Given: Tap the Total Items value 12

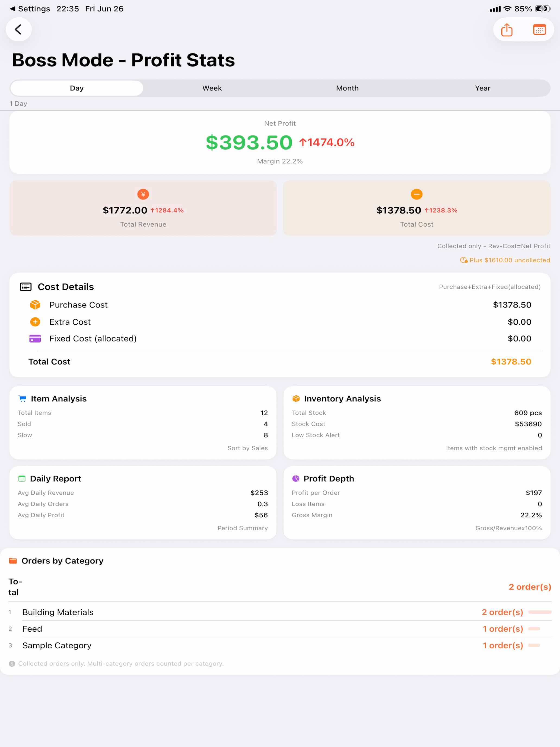Looking at the screenshot, I should point(264,413).
